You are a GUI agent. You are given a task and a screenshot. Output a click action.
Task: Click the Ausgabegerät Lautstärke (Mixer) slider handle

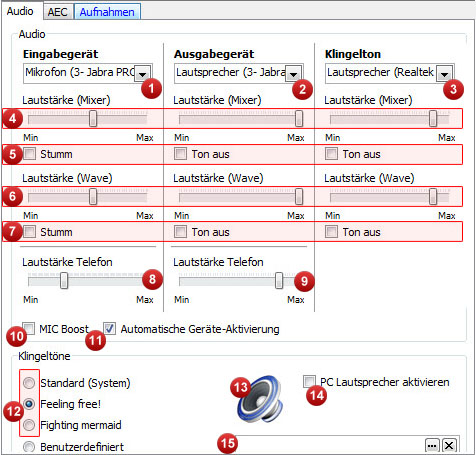pos(299,118)
